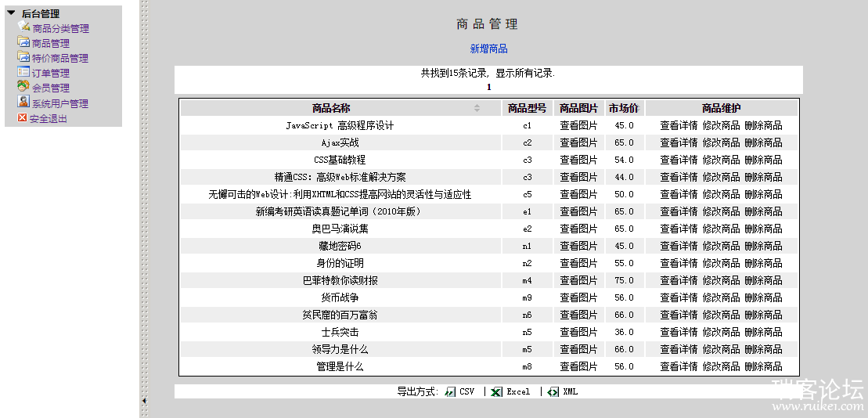This screenshot has height=418, width=868.
Task: Click the folder icon beside 商品管理
Action: tap(23, 41)
